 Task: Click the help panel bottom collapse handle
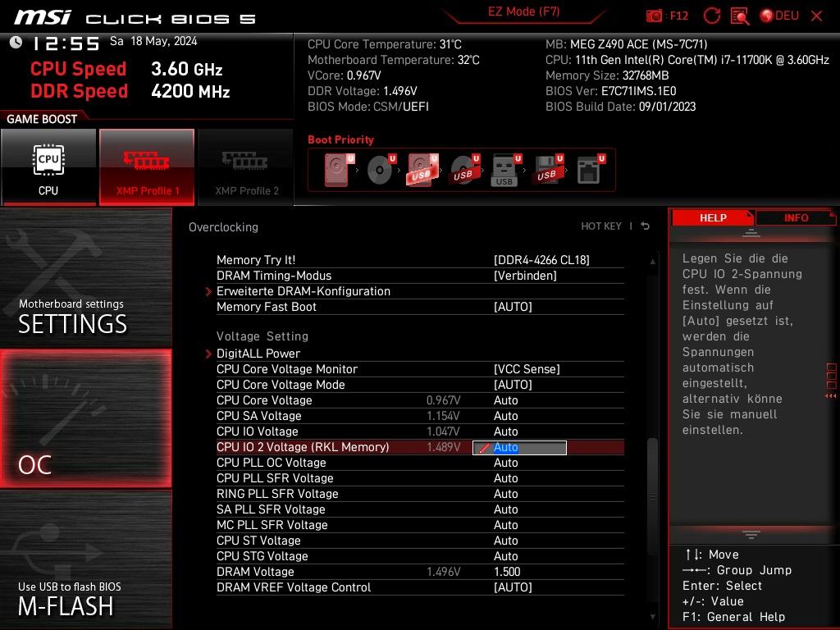[x=751, y=534]
